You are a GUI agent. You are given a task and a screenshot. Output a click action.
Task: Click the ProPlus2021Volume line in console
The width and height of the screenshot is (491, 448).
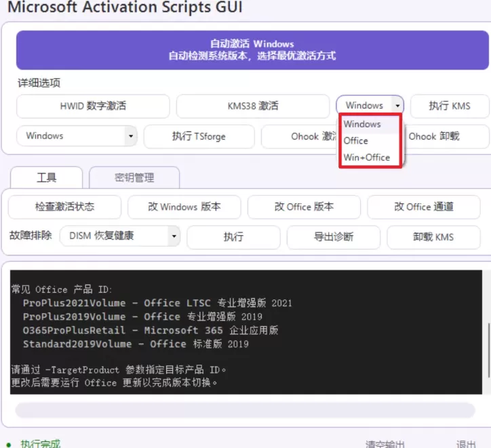point(157,303)
